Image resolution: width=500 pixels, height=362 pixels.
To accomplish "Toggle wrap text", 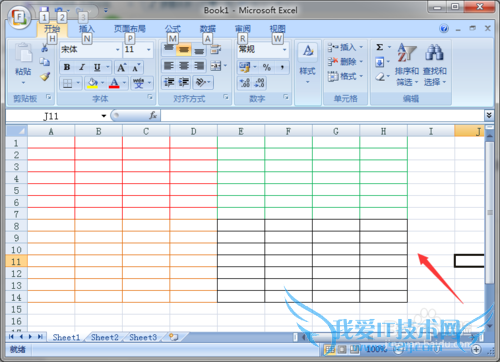I will (x=216, y=50).
